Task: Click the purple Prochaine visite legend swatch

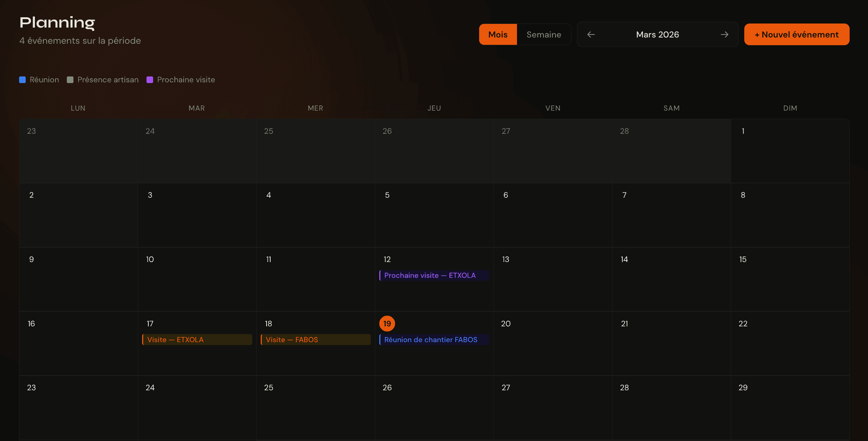Action: click(x=150, y=80)
